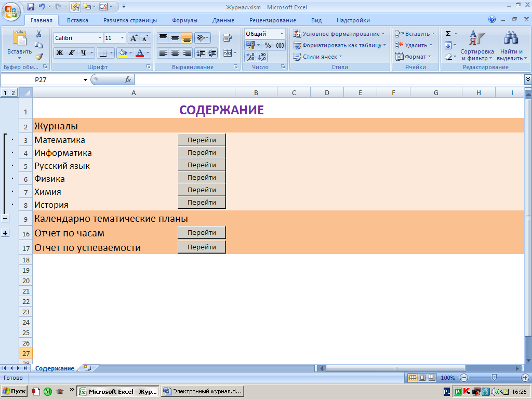Open the Calibri font name dropdown
Image resolution: width=532 pixels, height=399 pixels.
(x=100, y=38)
